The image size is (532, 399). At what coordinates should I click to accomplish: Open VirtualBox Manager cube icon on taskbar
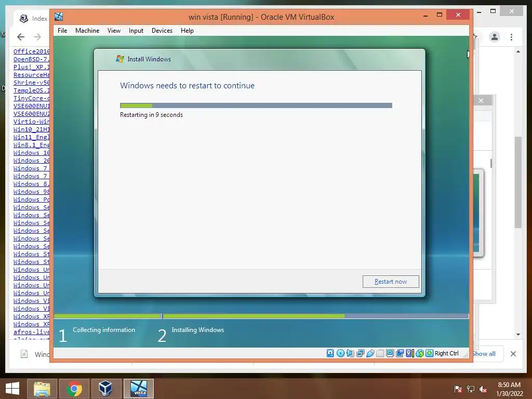tap(105, 389)
